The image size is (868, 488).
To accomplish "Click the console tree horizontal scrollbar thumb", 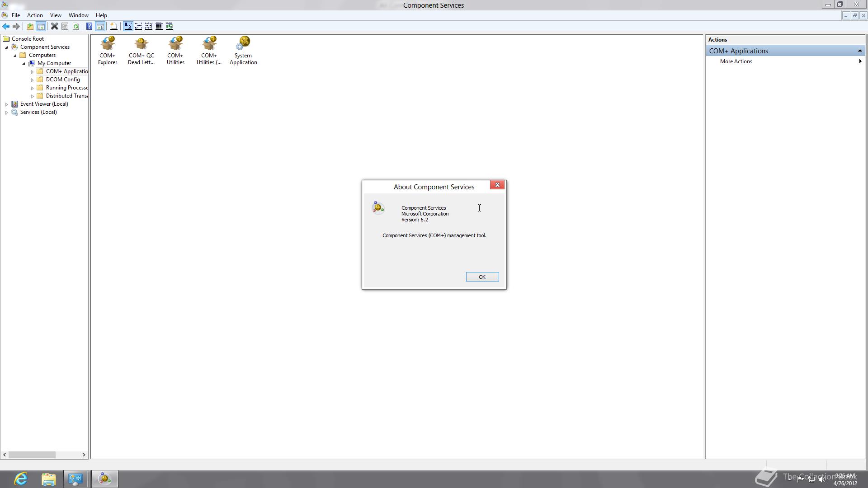I will click(32, 455).
